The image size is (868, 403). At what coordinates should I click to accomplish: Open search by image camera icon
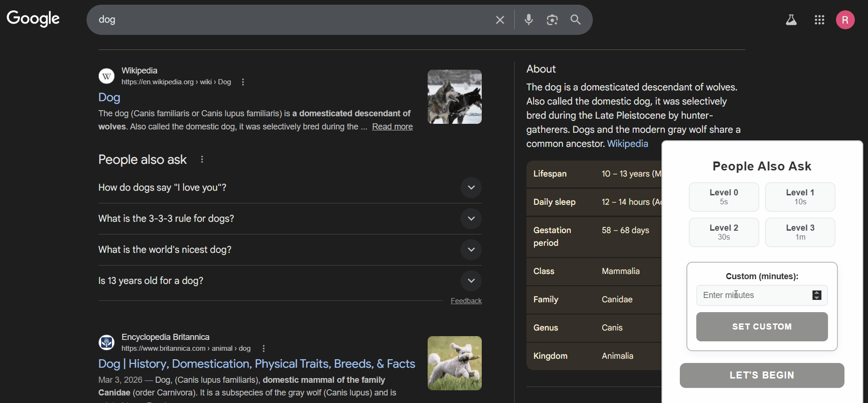coord(552,20)
